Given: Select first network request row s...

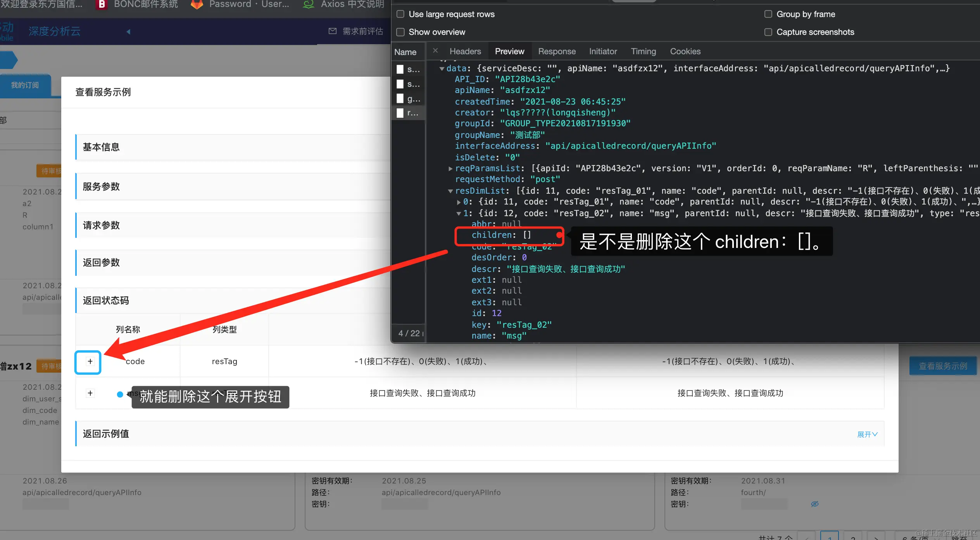Looking at the screenshot, I should (409, 69).
